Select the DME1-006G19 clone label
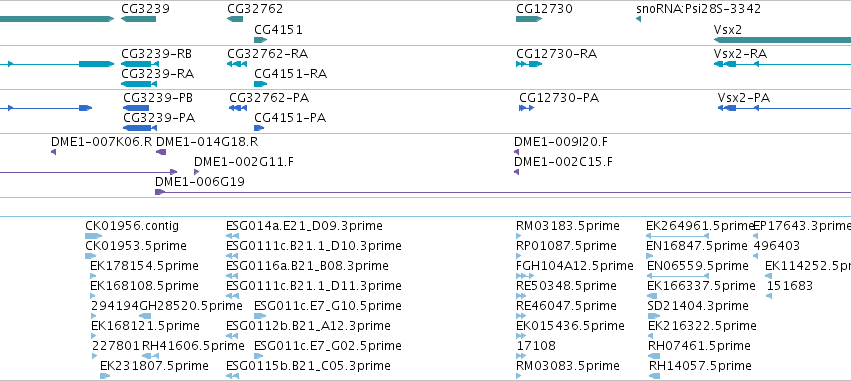The height and width of the screenshot is (381, 851). coord(200,182)
